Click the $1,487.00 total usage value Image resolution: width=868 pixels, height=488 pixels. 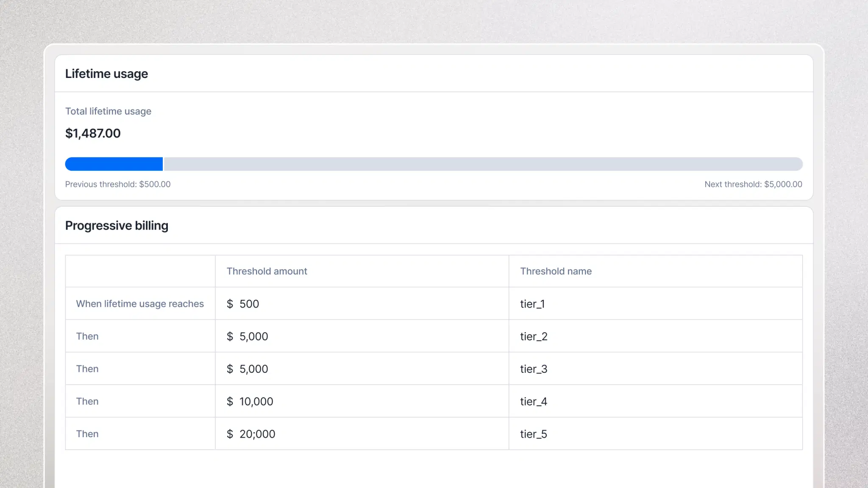coord(93,133)
